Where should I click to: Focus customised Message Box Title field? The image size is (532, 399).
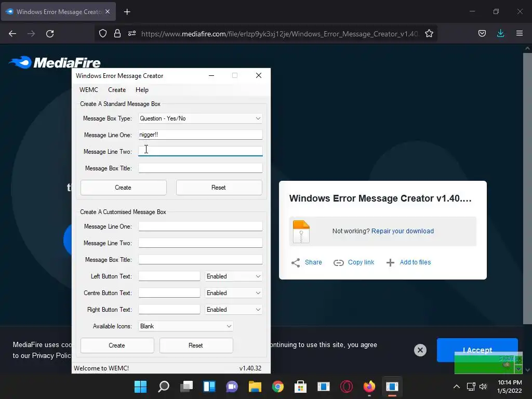[x=200, y=260]
